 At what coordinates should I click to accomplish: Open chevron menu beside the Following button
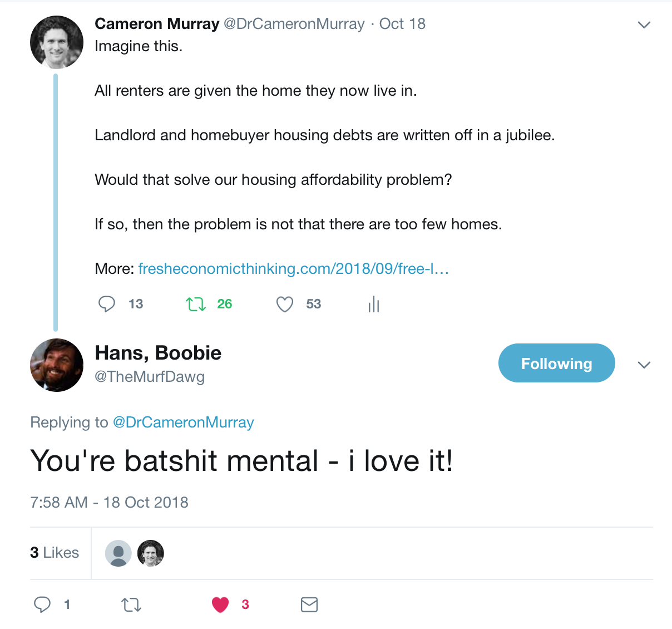[644, 365]
